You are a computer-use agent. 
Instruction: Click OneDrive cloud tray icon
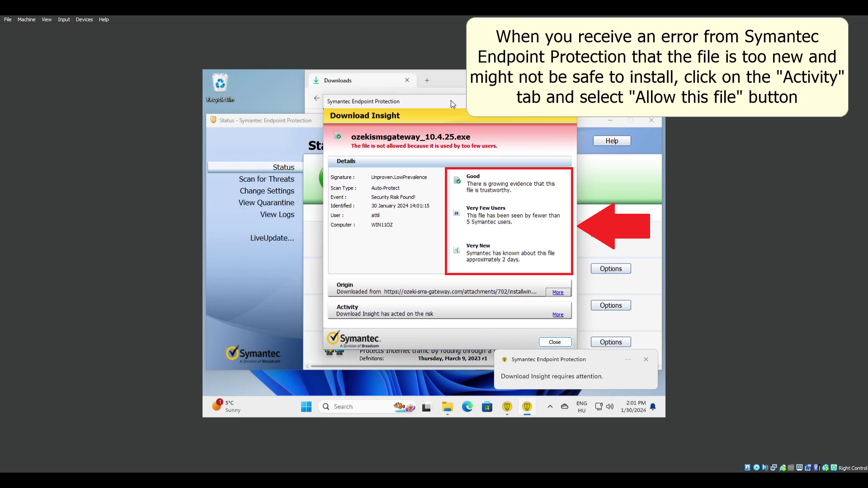tap(565, 407)
